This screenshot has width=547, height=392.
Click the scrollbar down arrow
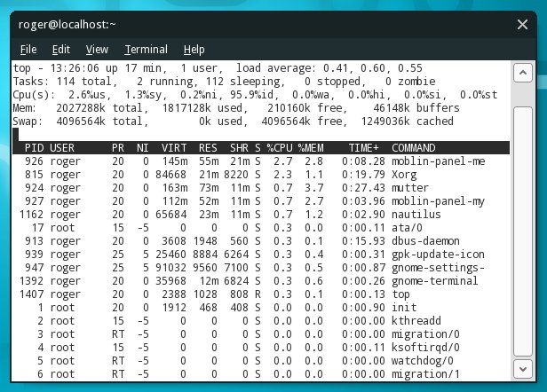click(522, 369)
